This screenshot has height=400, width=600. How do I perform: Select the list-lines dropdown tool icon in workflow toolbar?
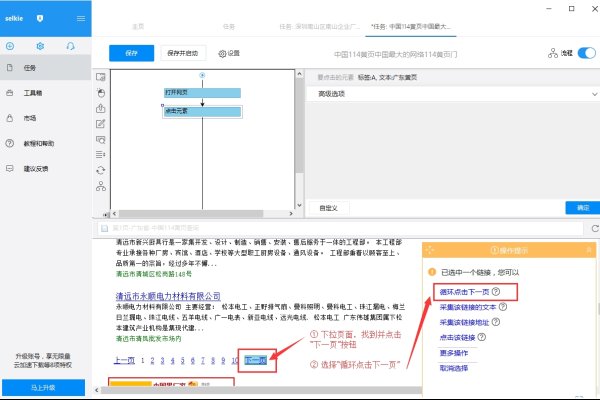[101, 155]
